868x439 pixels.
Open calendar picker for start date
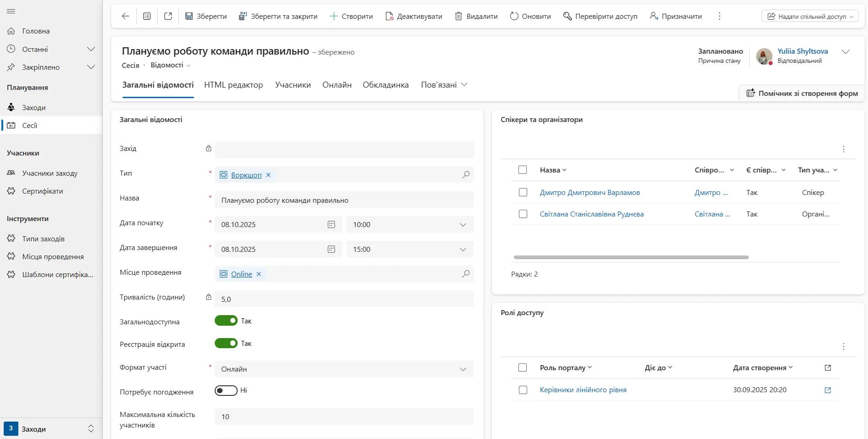(331, 224)
